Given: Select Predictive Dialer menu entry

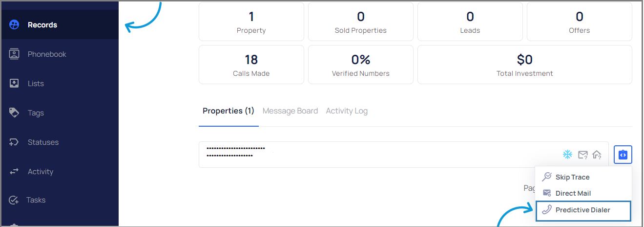Looking at the screenshot, I should [582, 210].
